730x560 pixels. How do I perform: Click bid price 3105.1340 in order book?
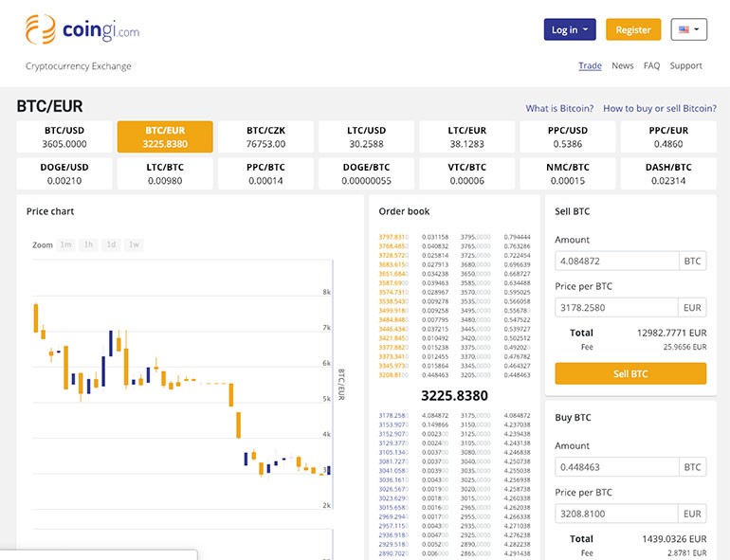[393, 452]
